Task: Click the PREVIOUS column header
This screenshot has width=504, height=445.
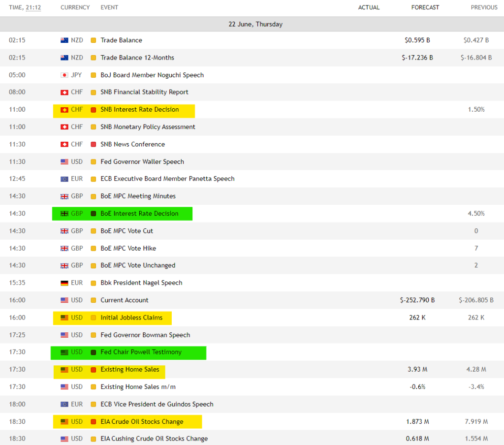Action: point(484,7)
